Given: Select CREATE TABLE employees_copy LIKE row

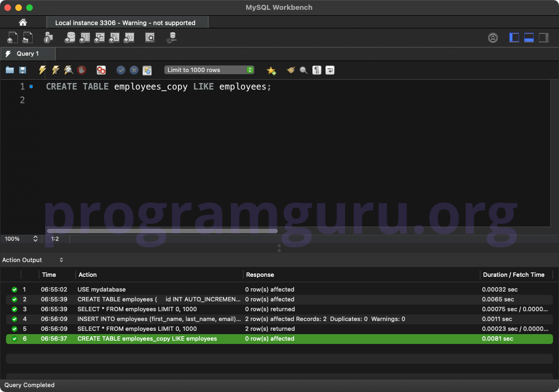Looking at the screenshot, I should click(279, 338).
